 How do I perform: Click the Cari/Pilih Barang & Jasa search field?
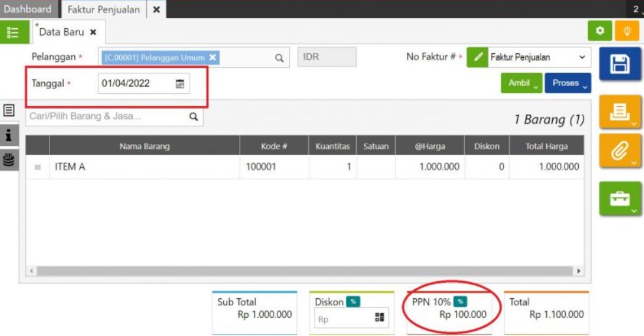click(107, 117)
